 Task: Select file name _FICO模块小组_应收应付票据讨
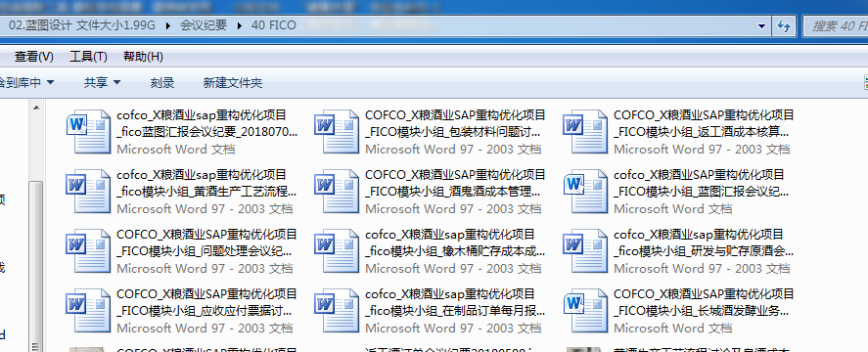[x=205, y=311]
